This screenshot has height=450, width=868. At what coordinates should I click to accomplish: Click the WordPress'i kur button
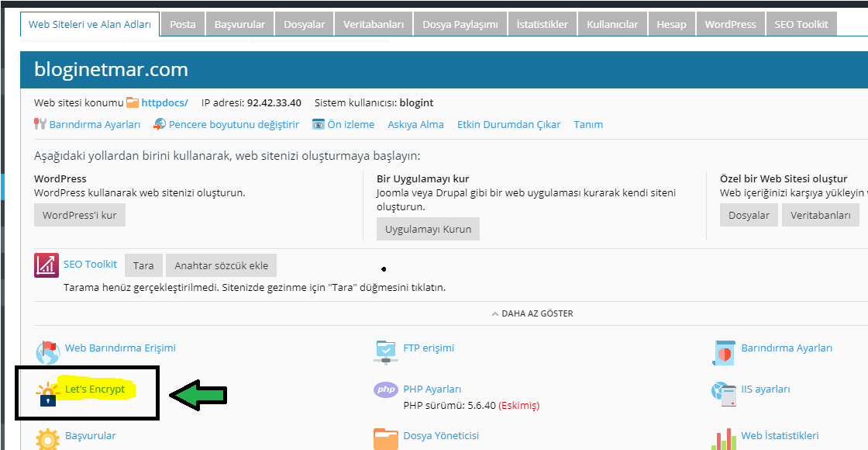coord(80,215)
